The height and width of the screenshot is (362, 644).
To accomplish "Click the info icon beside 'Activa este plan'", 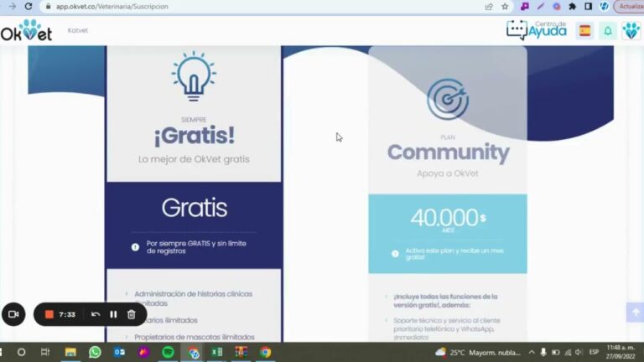I will [395, 254].
